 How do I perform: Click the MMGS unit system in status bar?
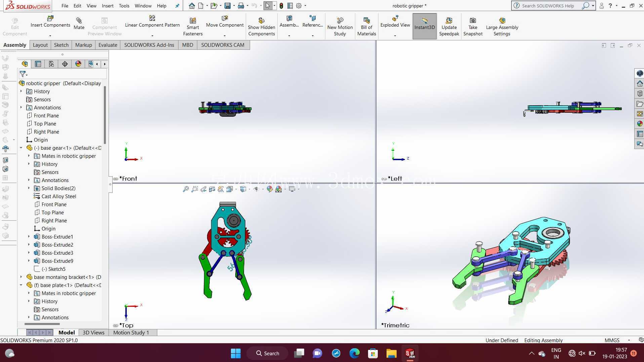(x=612, y=340)
